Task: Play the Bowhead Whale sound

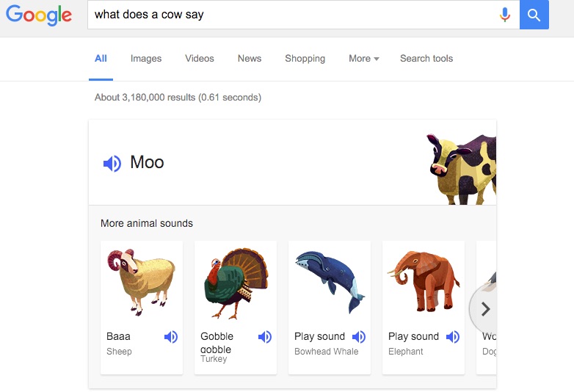Action: pos(359,337)
